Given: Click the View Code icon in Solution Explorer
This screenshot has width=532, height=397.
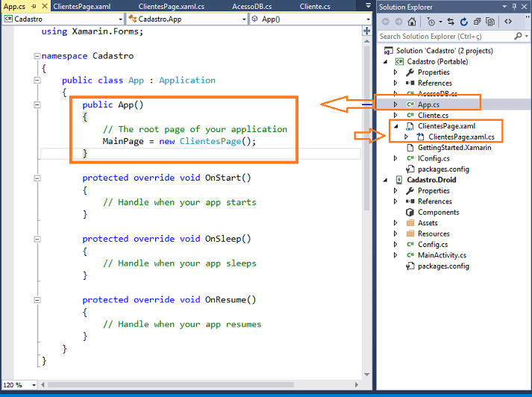Looking at the screenshot, I should click(508, 22).
